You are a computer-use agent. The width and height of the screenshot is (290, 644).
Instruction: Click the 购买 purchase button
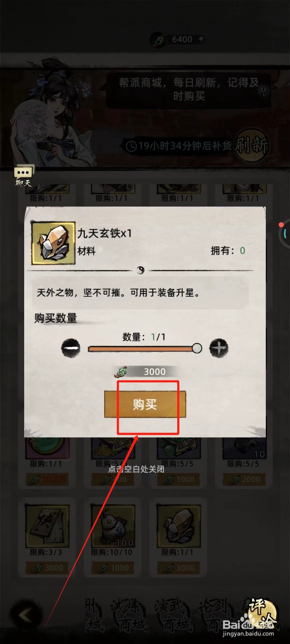pyautogui.click(x=145, y=404)
